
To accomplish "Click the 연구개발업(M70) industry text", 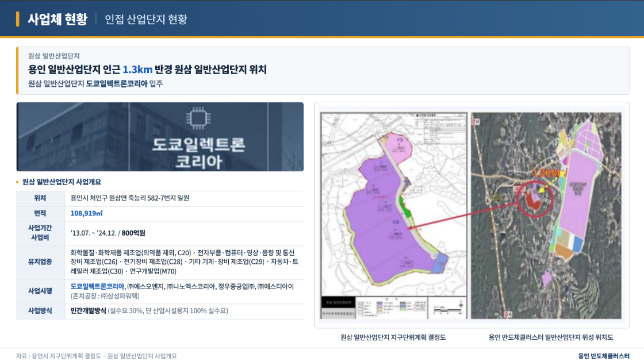I will click(153, 271).
